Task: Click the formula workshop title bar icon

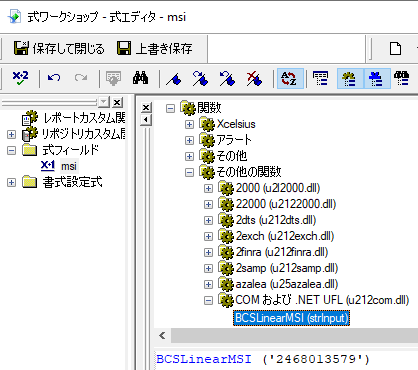Action: [x=15, y=17]
